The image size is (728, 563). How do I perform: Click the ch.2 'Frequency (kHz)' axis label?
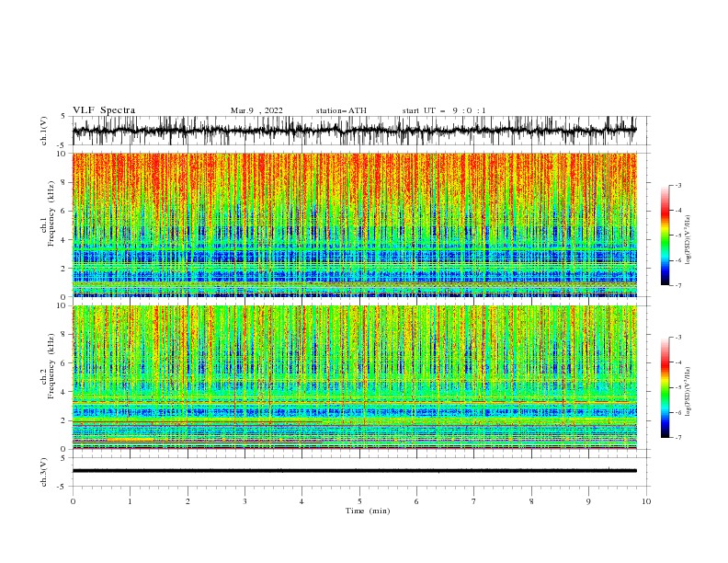[x=51, y=366]
